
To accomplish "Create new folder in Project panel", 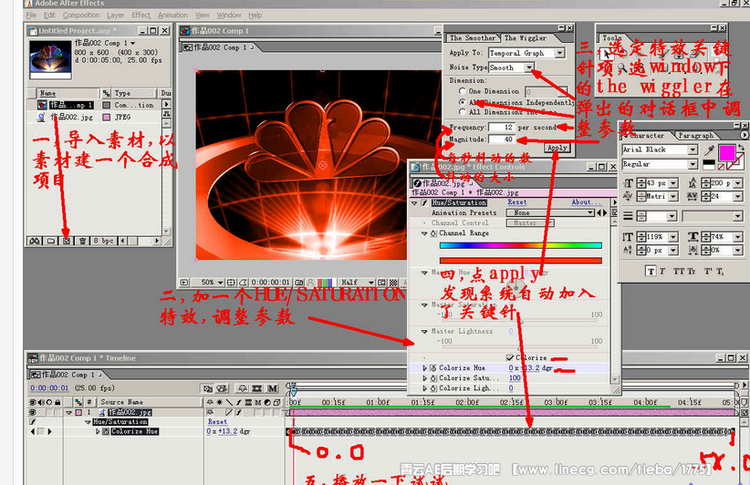I will point(51,241).
